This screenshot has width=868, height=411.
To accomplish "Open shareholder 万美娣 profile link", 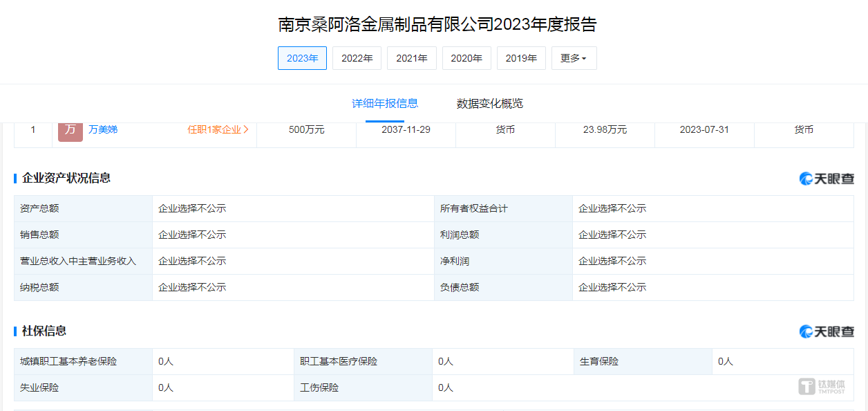I will 103,129.
